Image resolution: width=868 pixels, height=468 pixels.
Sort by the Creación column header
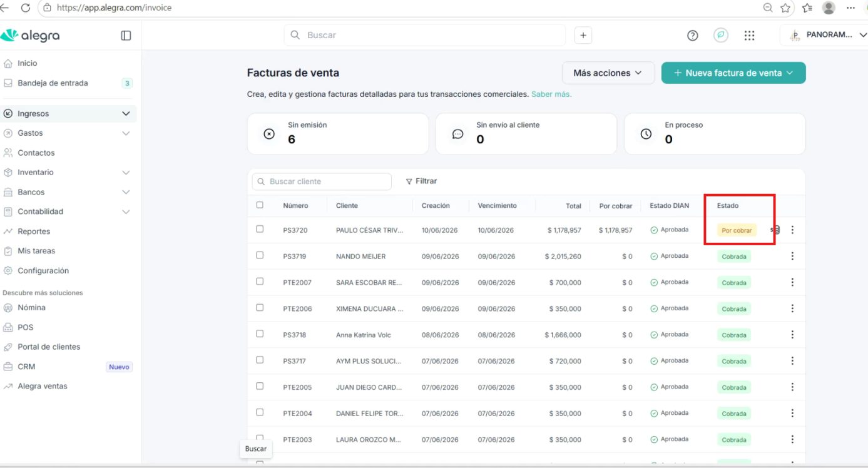pyautogui.click(x=436, y=206)
